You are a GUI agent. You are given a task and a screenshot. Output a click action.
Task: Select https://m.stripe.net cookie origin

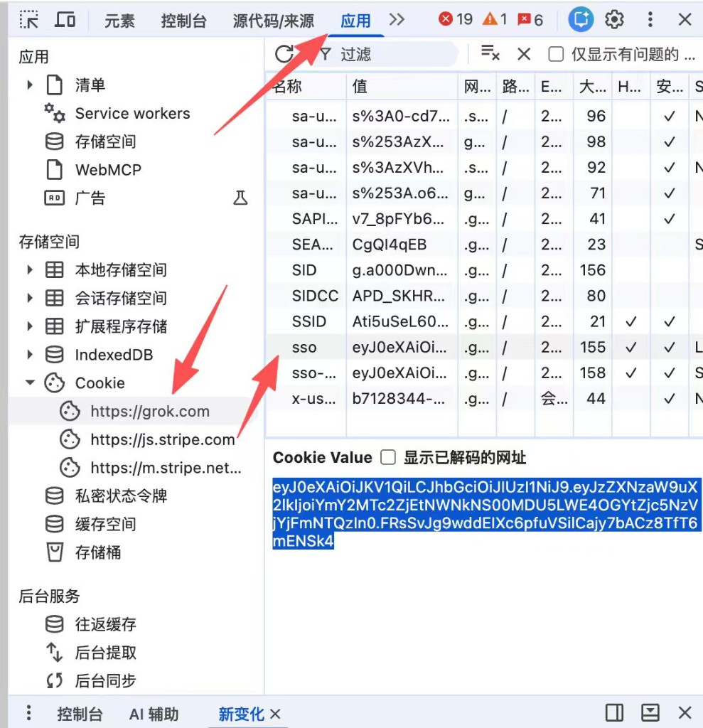[166, 468]
